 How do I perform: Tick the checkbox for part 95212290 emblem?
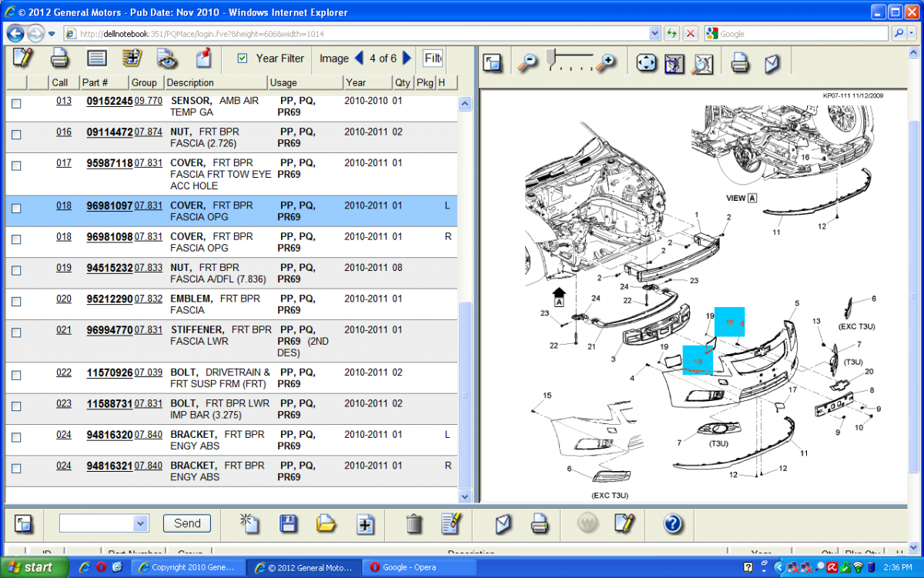point(16,301)
